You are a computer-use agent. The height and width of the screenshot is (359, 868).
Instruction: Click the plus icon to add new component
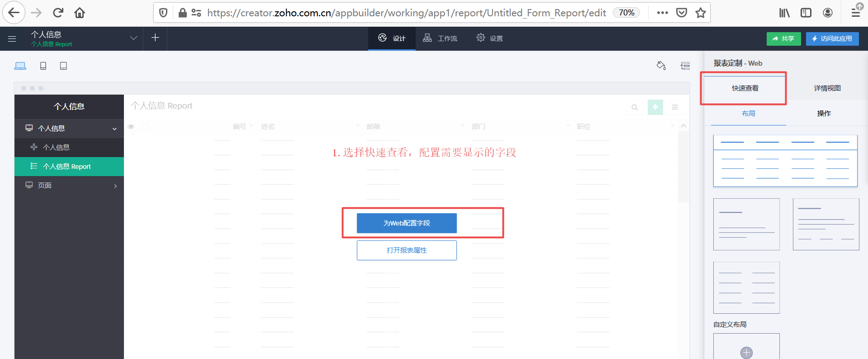155,38
